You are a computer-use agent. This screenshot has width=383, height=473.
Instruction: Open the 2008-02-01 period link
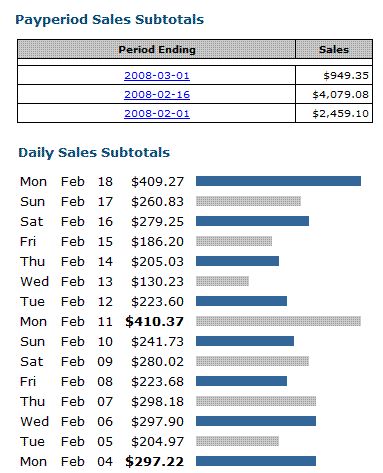coord(157,113)
